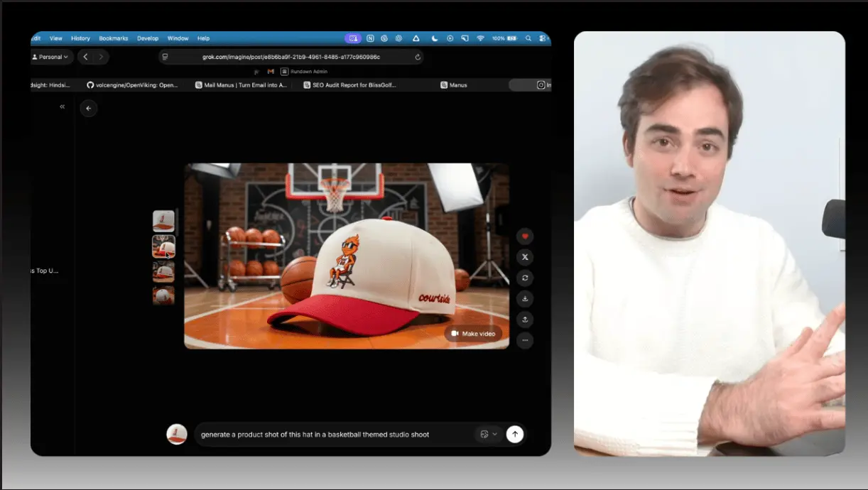Open the Bookmarks menu
This screenshot has width=868, height=490.
tap(112, 38)
